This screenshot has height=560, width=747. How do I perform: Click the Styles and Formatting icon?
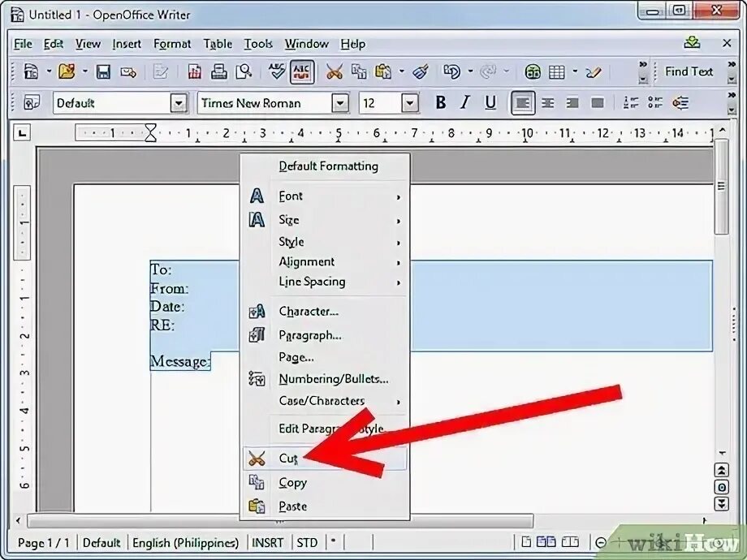32,102
